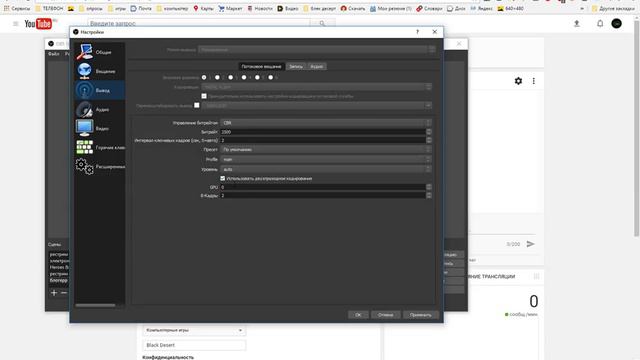Expand hidden bookmarks chevron
The image size is (640, 360).
point(582,8)
